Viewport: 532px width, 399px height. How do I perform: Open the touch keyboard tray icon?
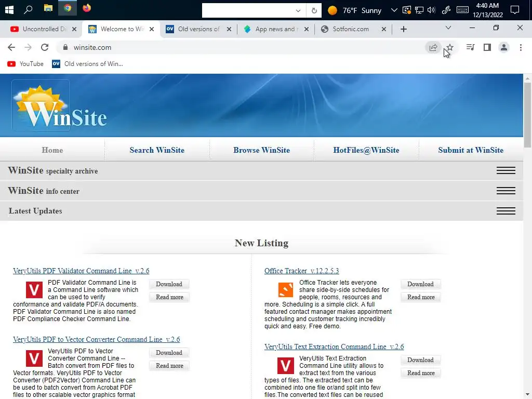coord(462,10)
